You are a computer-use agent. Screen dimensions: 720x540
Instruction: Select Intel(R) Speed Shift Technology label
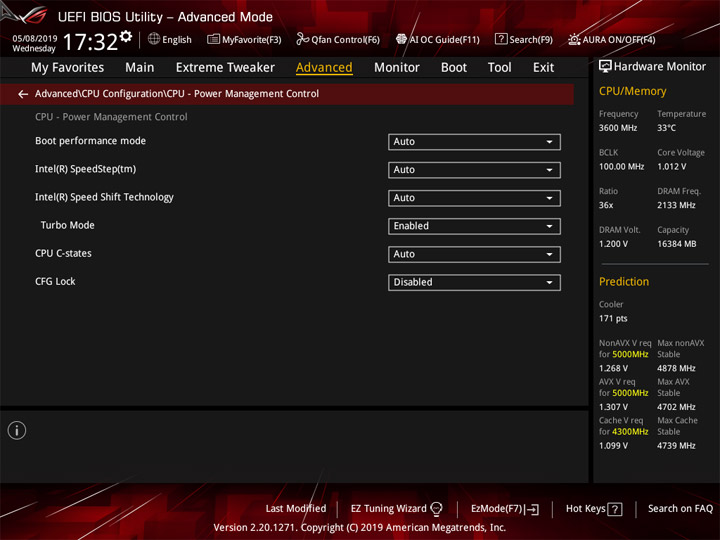[x=104, y=197]
